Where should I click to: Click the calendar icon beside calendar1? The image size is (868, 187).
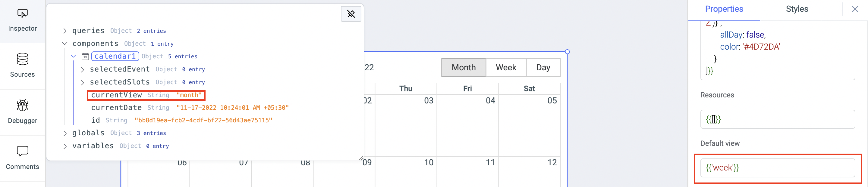85,56
